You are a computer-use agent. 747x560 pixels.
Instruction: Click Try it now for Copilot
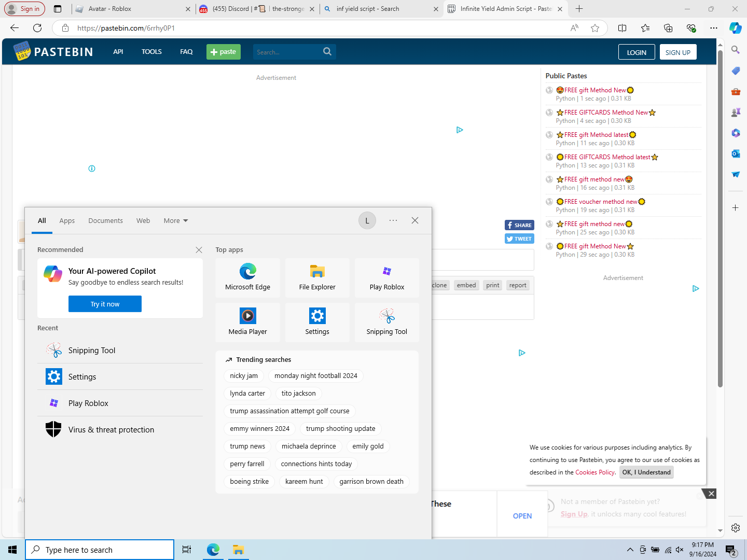[x=105, y=304]
